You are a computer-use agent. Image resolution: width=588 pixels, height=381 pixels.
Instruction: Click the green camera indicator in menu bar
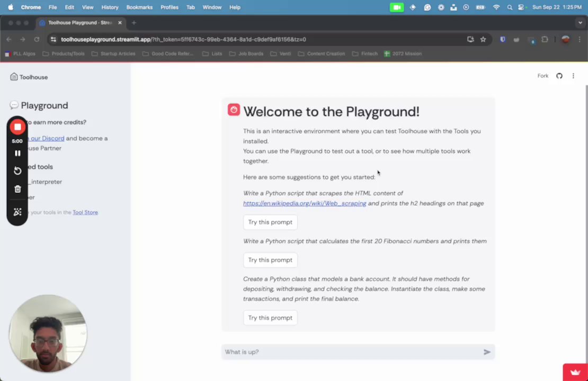point(396,7)
